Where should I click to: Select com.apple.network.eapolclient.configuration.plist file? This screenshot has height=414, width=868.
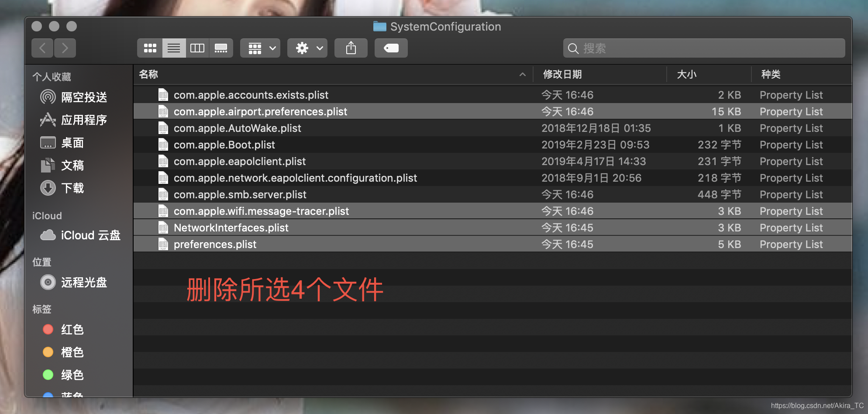493,178
